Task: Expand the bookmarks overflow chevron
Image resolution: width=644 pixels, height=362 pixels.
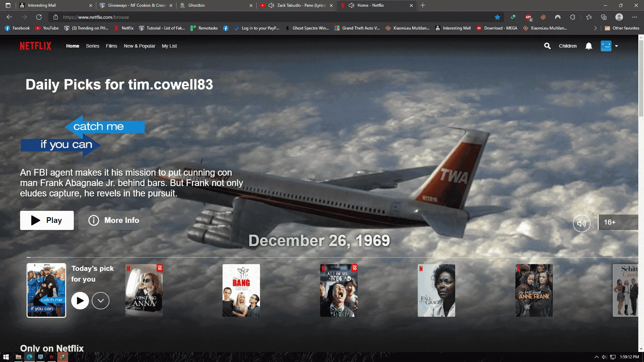Action: [x=595, y=28]
